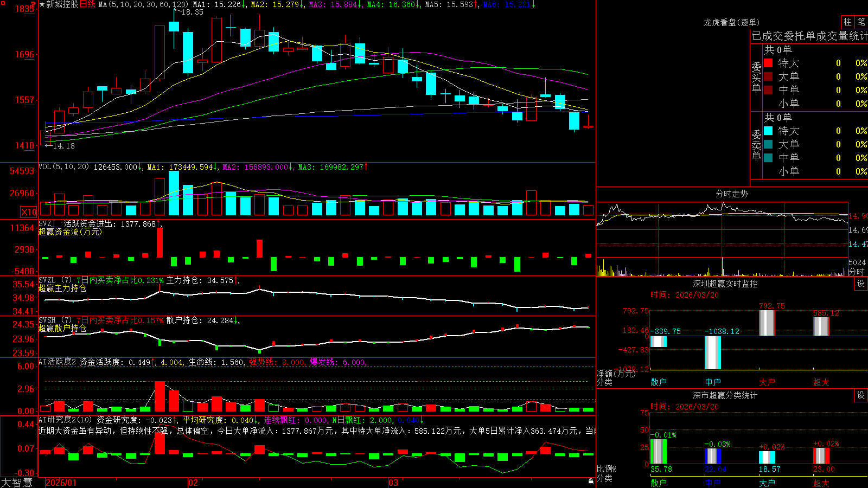868x488 pixels.
Task: Click the 02 month marker on timeline
Action: coord(193,483)
